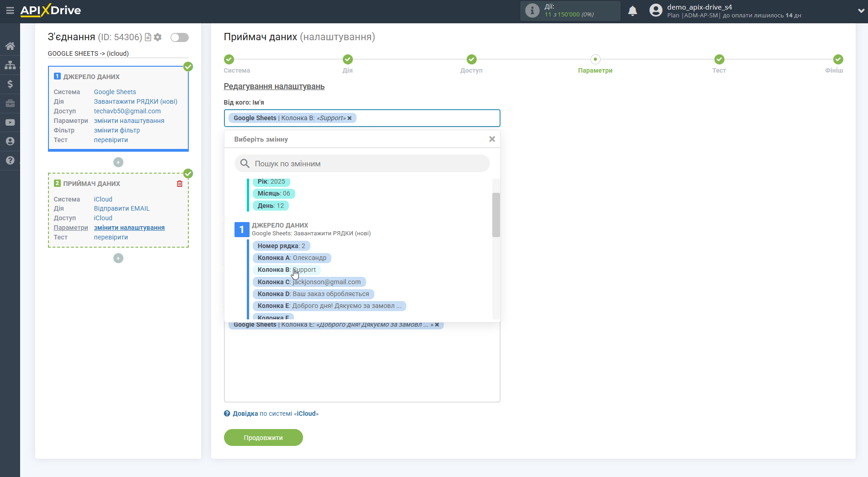Click the search magnifier icon

pyautogui.click(x=245, y=164)
